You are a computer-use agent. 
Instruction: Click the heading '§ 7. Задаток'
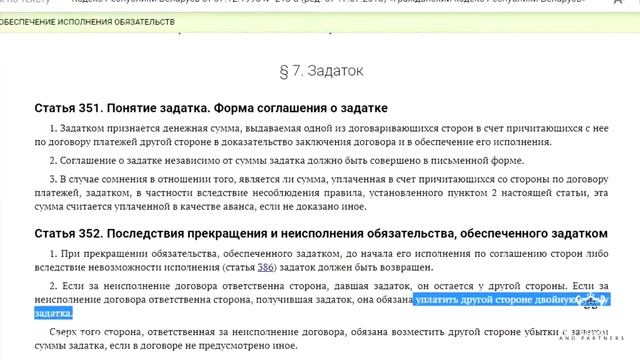pyautogui.click(x=321, y=71)
